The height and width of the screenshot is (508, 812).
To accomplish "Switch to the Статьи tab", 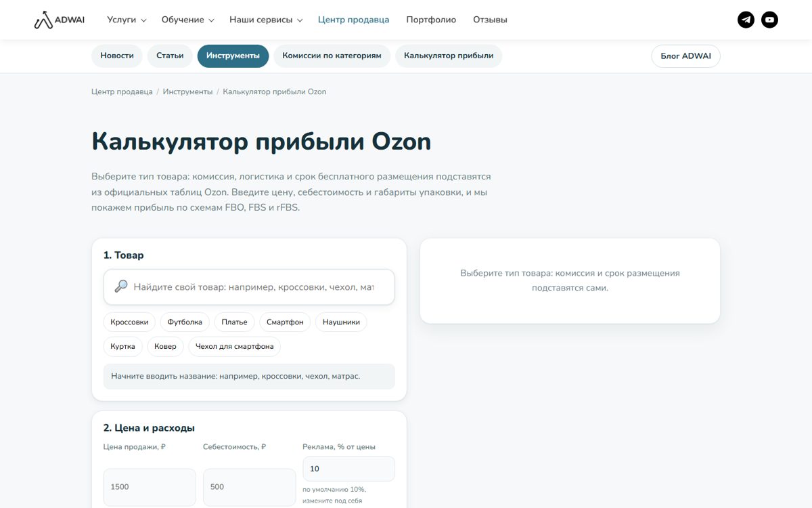I will click(x=170, y=56).
